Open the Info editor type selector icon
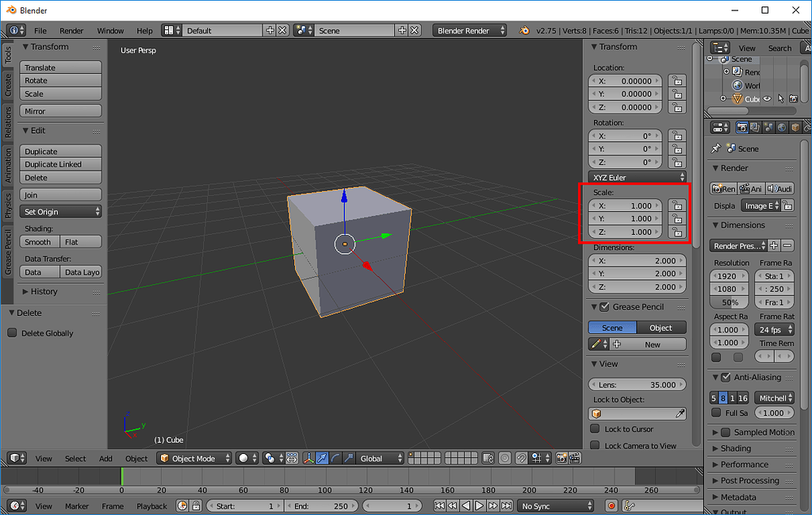812x515 pixels. click(16, 31)
